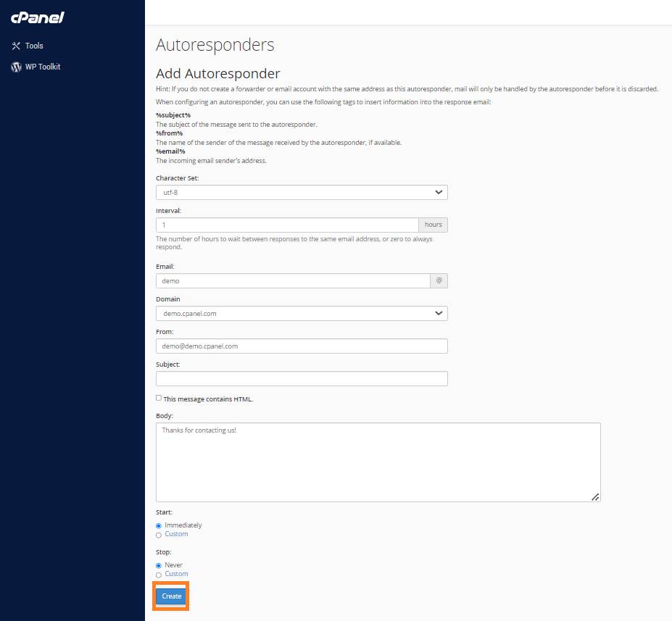This screenshot has width=672, height=621.
Task: Enable 'This message contains HTML' checkbox
Action: tap(159, 398)
